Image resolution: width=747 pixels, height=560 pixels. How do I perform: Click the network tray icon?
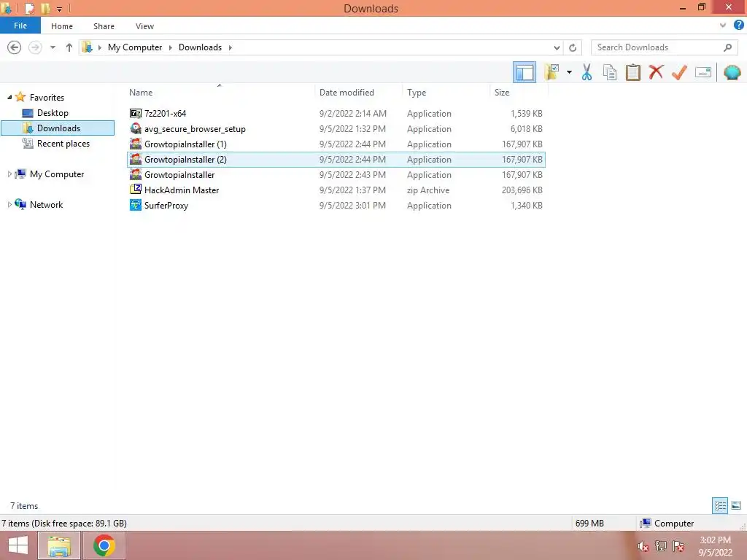[660, 545]
